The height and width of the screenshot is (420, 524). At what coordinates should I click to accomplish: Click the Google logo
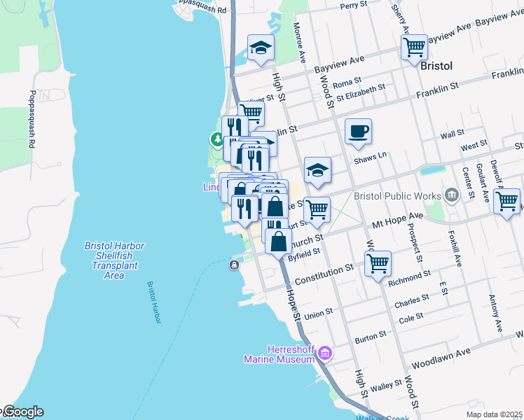(23, 412)
